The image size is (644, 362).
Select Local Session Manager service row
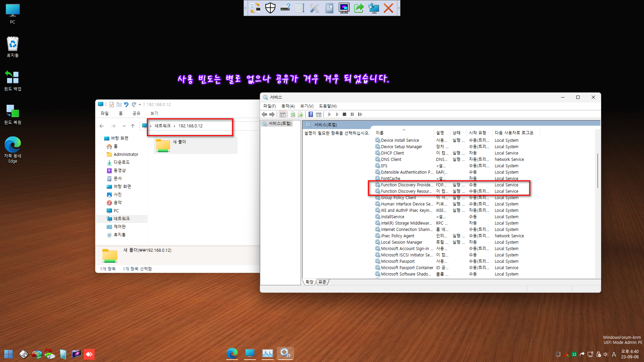(x=457, y=242)
